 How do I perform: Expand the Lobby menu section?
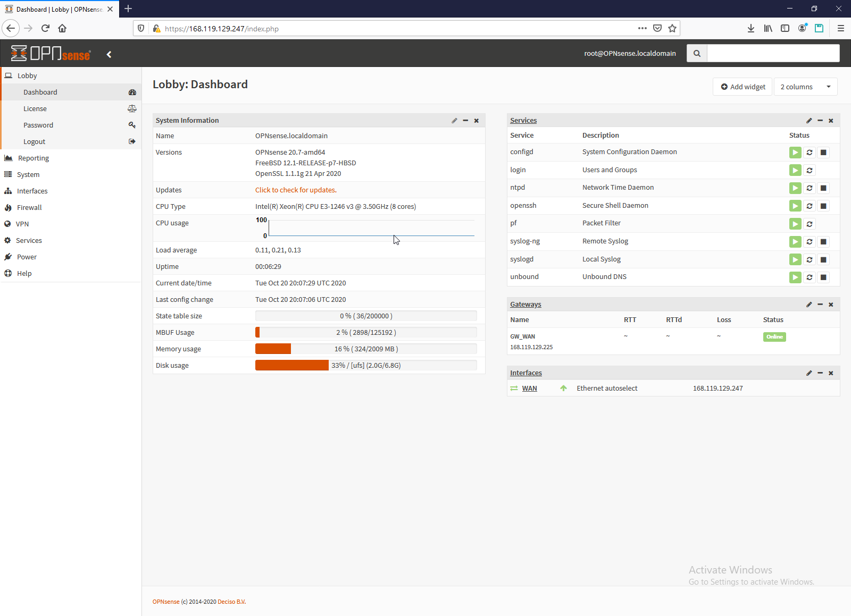(x=71, y=75)
